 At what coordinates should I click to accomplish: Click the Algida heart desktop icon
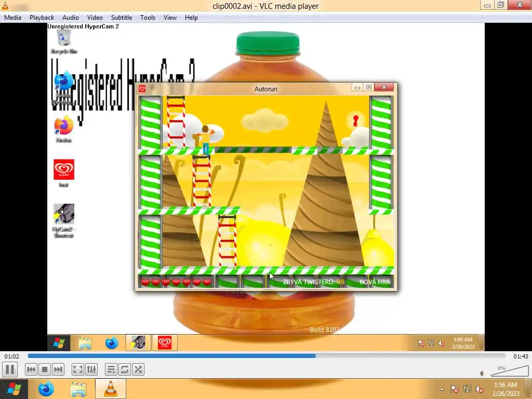(x=64, y=173)
